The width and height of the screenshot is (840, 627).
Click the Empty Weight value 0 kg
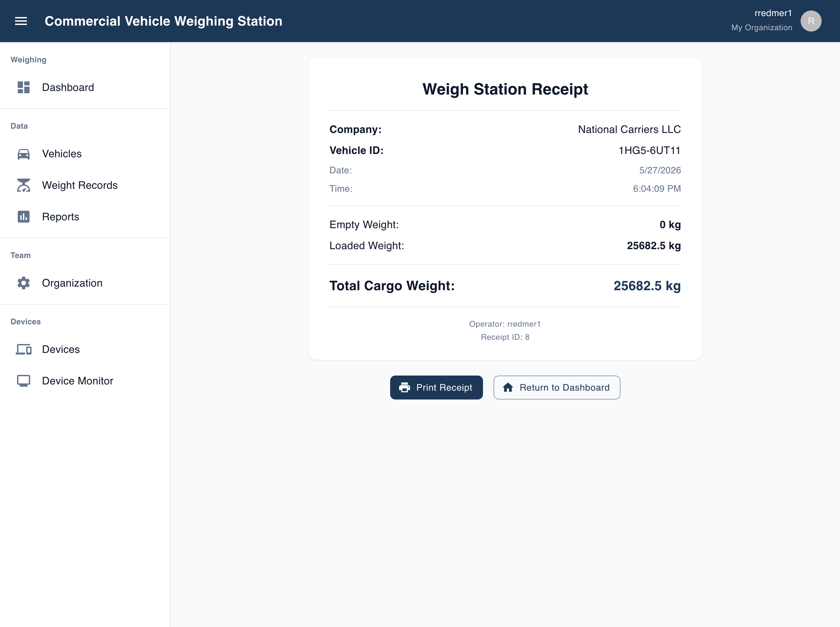point(670,225)
